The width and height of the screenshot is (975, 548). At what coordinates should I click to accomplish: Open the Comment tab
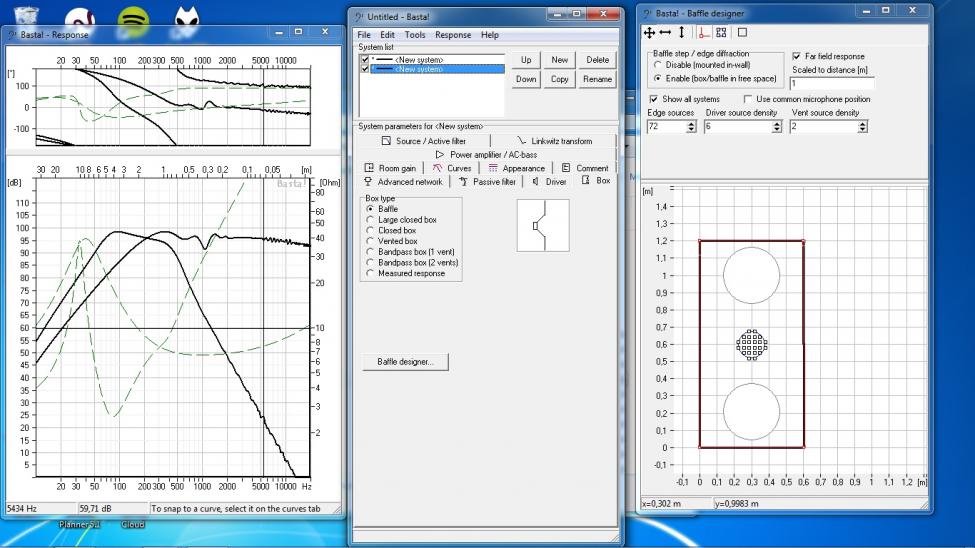coord(585,168)
